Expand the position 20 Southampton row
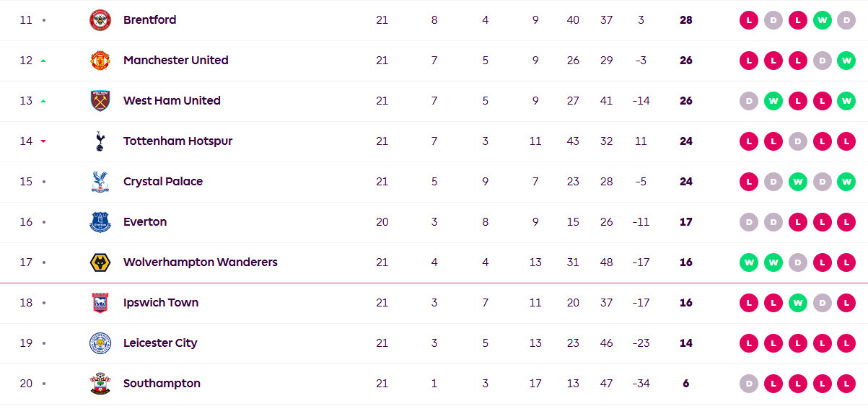The height and width of the screenshot is (406, 868). [434, 384]
